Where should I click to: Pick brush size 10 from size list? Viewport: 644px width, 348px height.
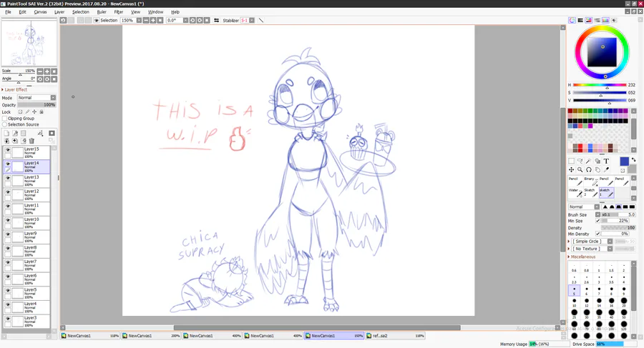pos(574,303)
